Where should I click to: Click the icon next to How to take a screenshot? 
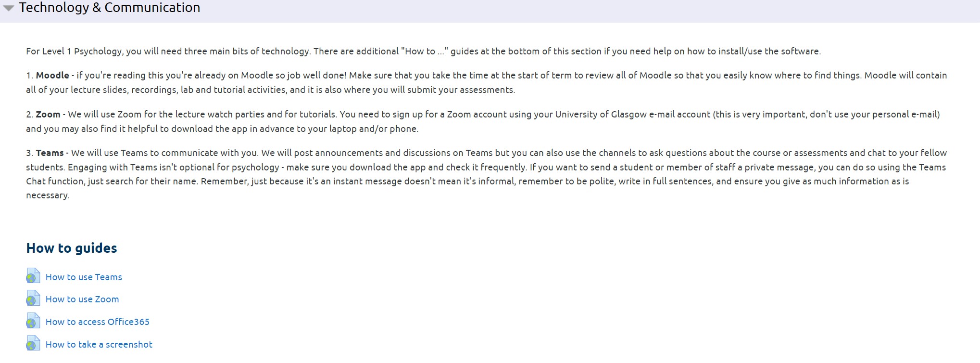[x=33, y=344]
